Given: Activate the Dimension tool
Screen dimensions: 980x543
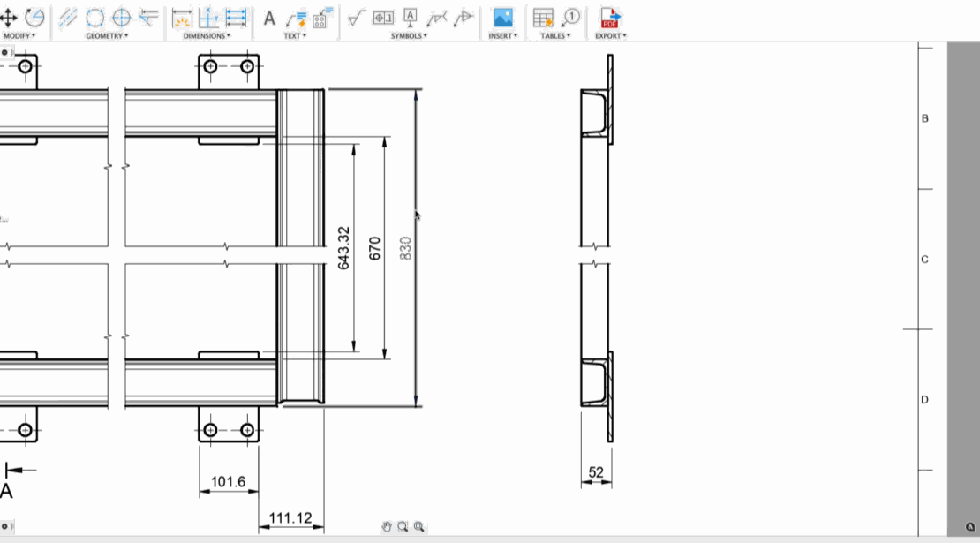Looking at the screenshot, I should coord(182,19).
